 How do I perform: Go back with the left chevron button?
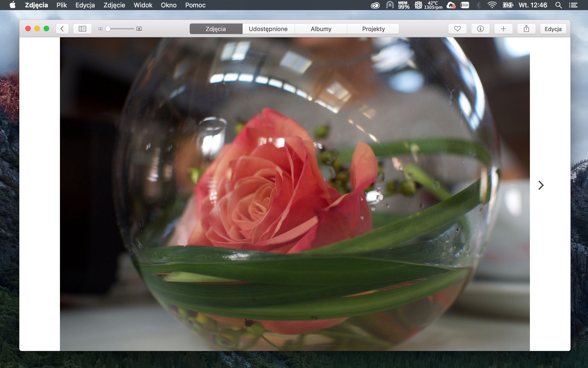click(x=62, y=29)
